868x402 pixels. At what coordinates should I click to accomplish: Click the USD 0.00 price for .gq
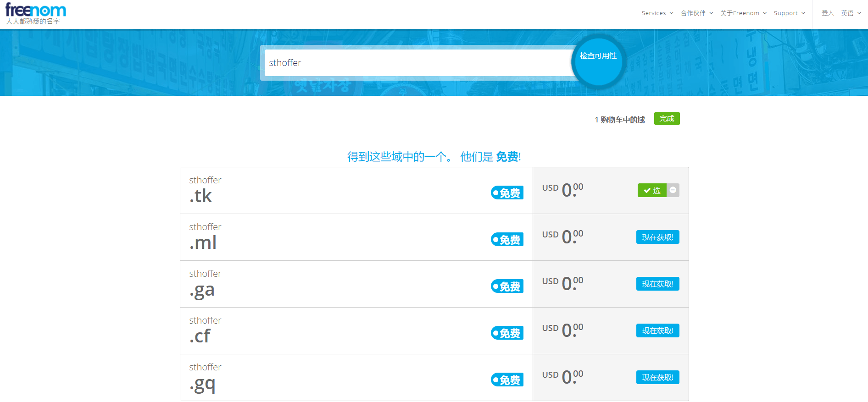click(562, 377)
